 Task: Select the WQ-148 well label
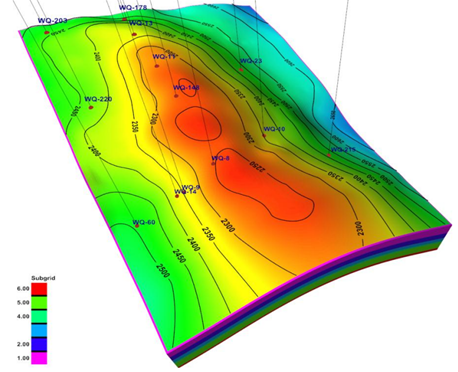186,88
